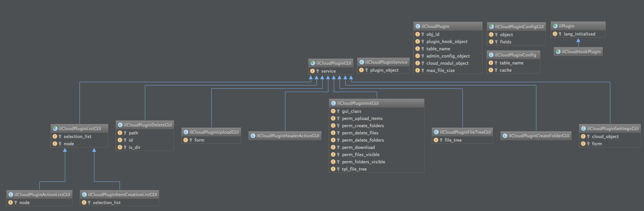
Task: Click the class icon of ilCloudPluginInitGUI
Action: click(x=333, y=103)
